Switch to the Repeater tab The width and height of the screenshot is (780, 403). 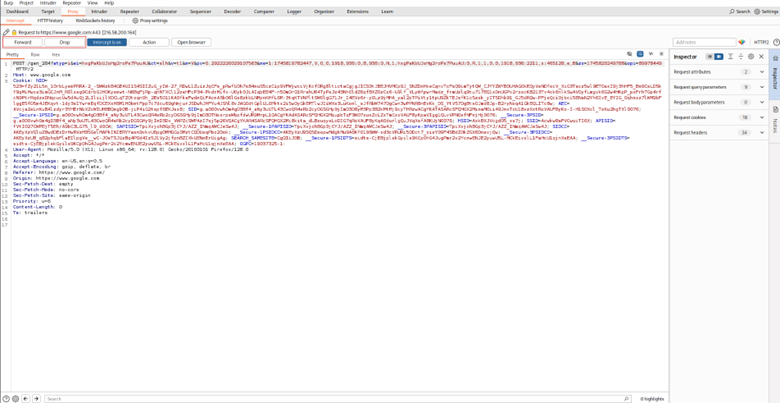tap(130, 12)
